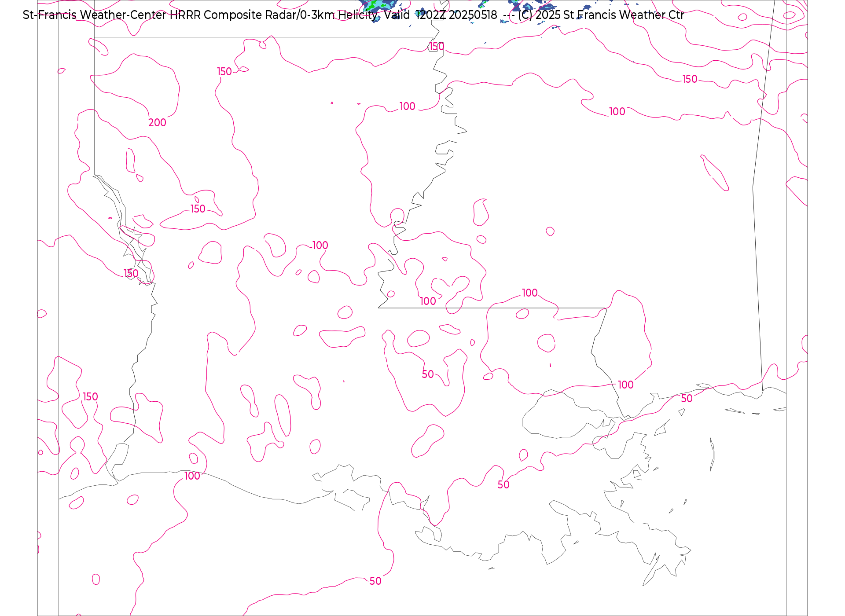Click the "St-Francis Weather-Center" text in the title
This screenshot has height=616, width=845.
(95, 15)
